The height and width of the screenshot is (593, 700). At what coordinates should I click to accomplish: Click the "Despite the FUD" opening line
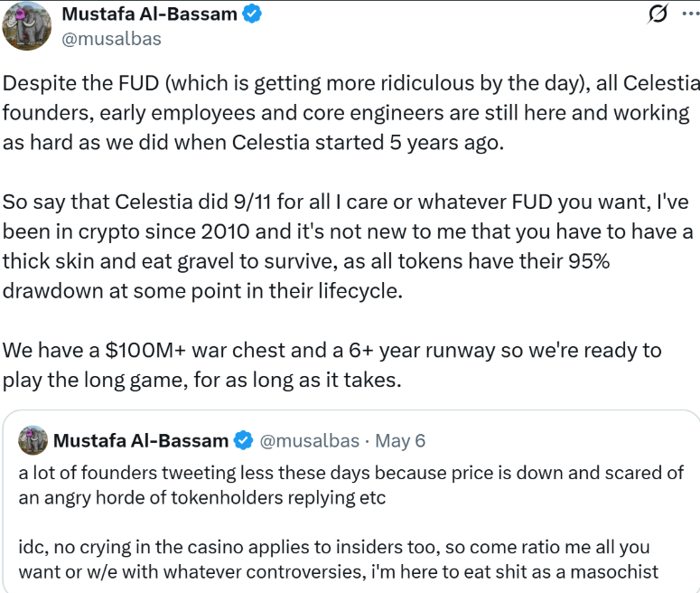pyautogui.click(x=350, y=84)
